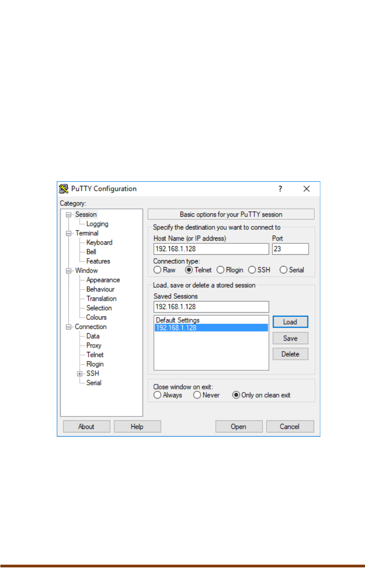The image size is (365, 588).
Task: Open the Selection category
Action: [x=99, y=308]
